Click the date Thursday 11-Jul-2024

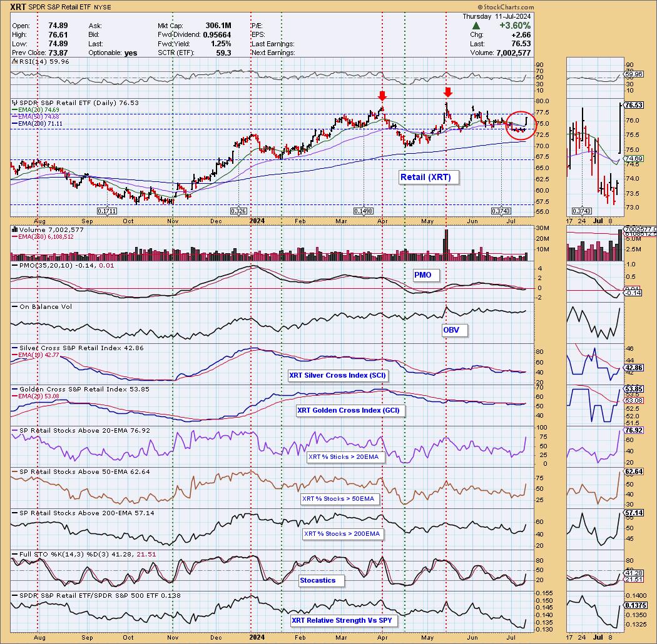(497, 16)
